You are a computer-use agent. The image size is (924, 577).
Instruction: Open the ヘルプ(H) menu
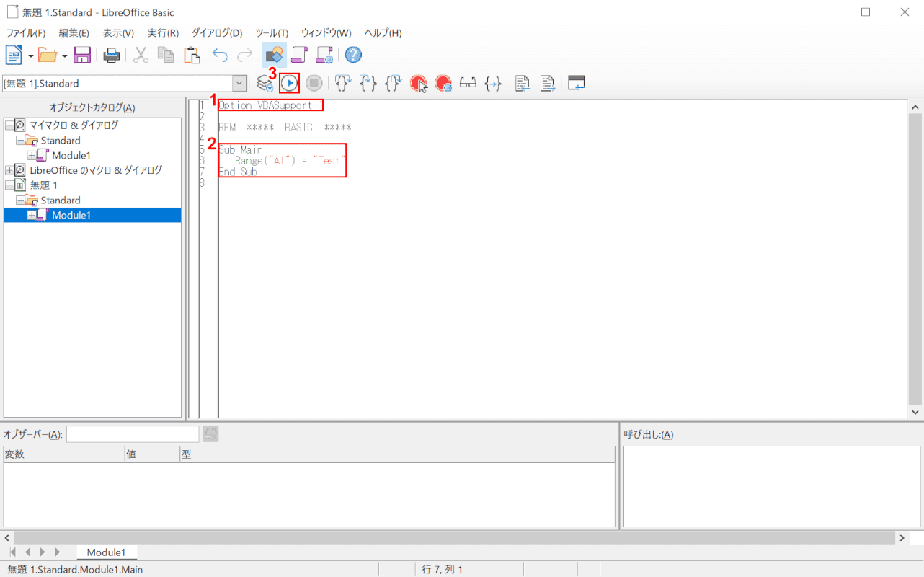pyautogui.click(x=383, y=33)
